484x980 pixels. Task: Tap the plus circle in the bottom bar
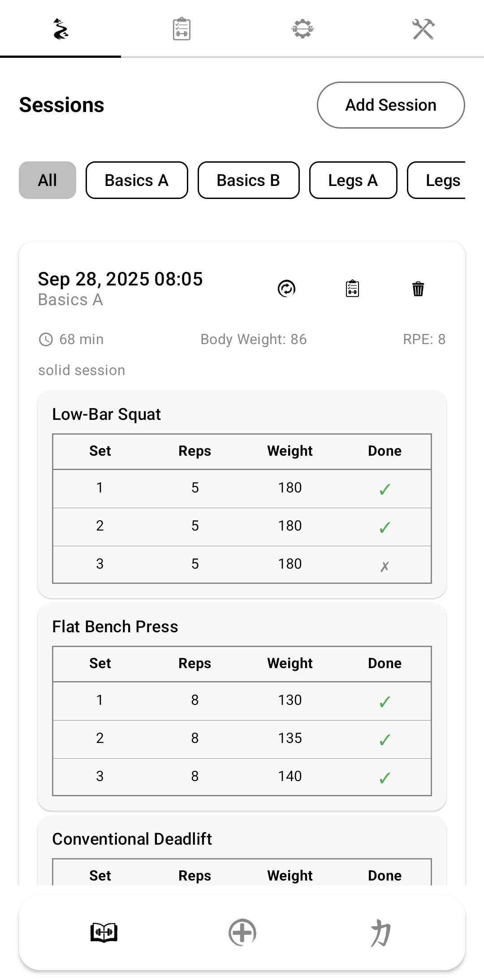pyautogui.click(x=242, y=933)
